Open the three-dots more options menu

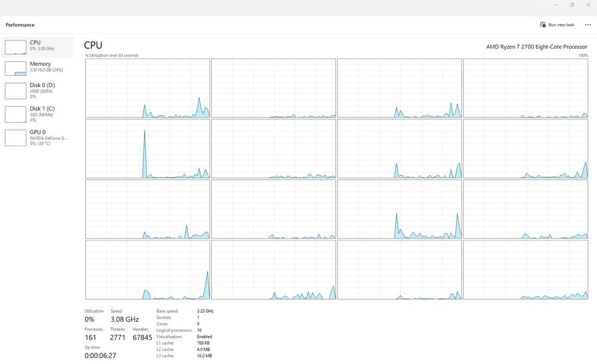588,24
